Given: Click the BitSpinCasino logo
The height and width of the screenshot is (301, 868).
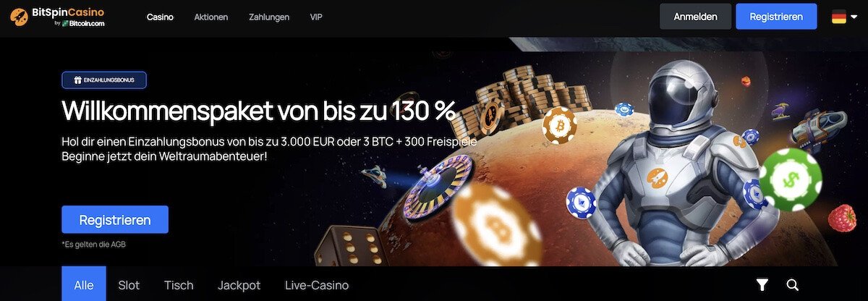Looking at the screenshot, I should [57, 17].
